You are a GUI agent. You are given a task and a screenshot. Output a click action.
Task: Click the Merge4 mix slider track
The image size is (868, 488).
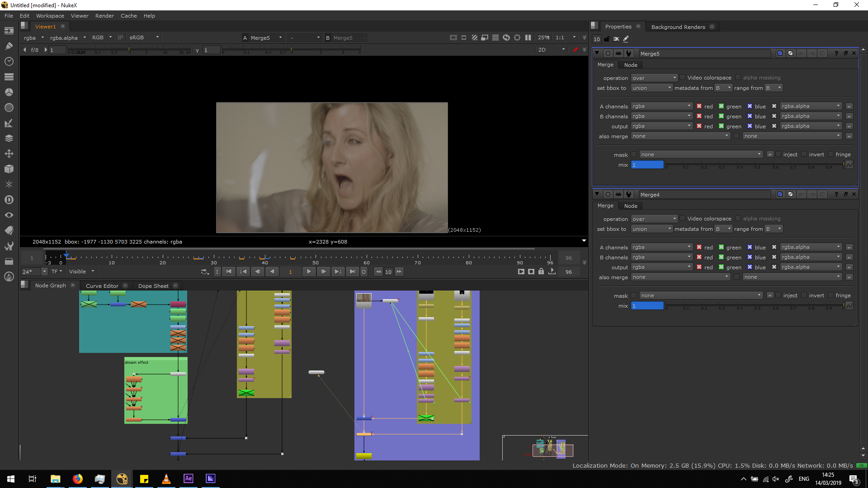(754, 306)
